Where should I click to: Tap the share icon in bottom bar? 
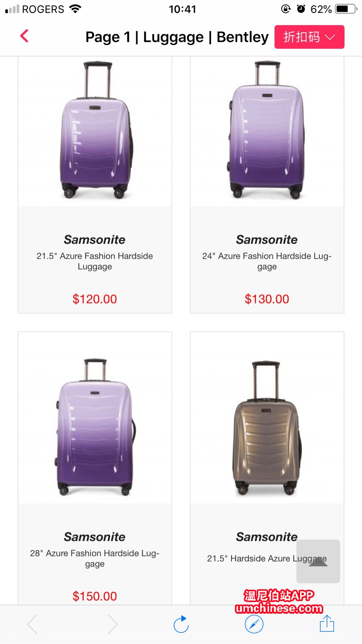pyautogui.click(x=327, y=624)
